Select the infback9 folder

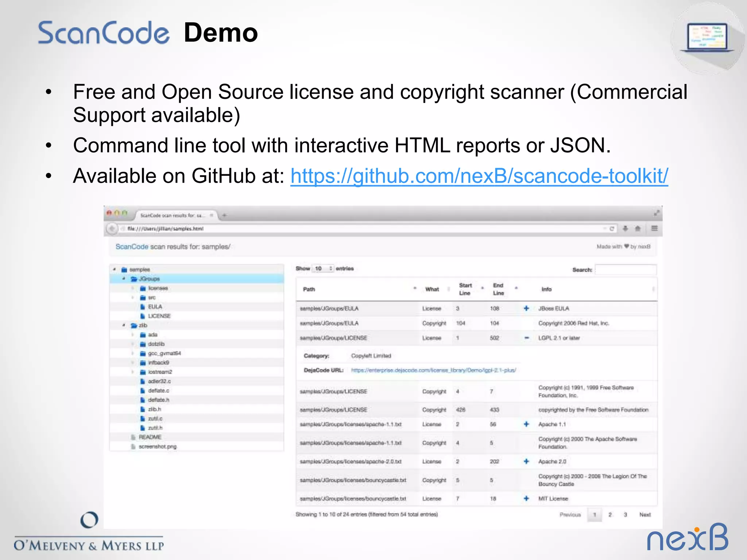pyautogui.click(x=158, y=362)
